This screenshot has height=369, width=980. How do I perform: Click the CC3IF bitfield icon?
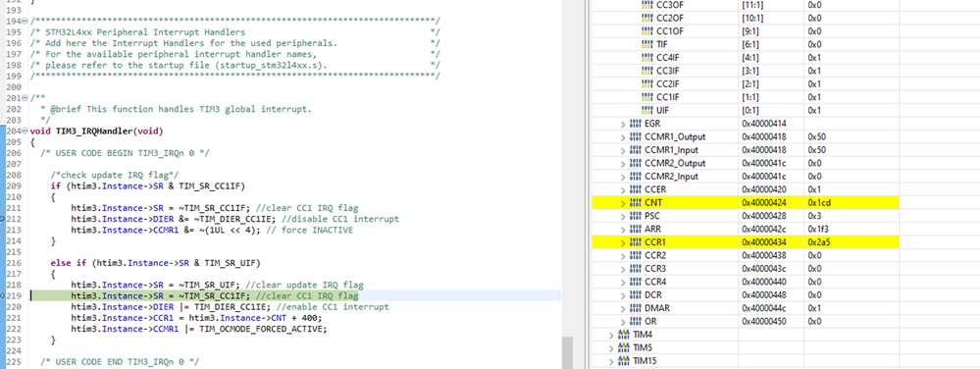coord(647,71)
